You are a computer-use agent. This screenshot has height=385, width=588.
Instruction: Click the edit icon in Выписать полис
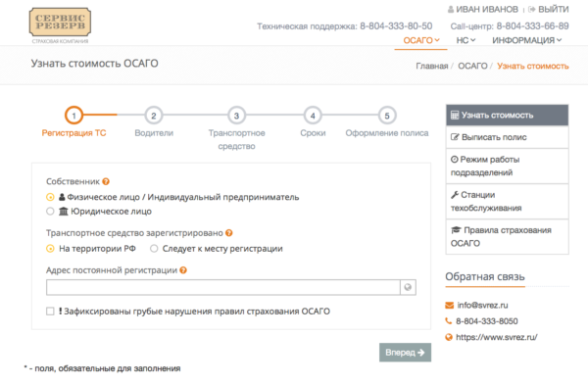point(455,137)
